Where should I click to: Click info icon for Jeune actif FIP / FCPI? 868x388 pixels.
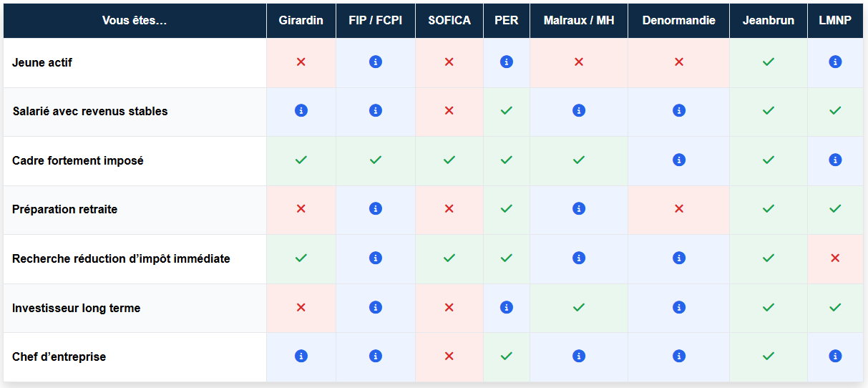coord(376,62)
